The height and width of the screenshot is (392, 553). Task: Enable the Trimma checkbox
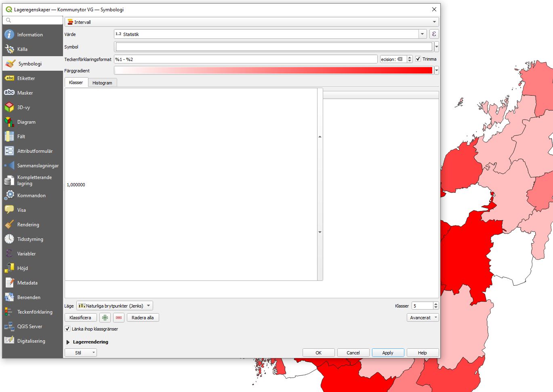(418, 59)
